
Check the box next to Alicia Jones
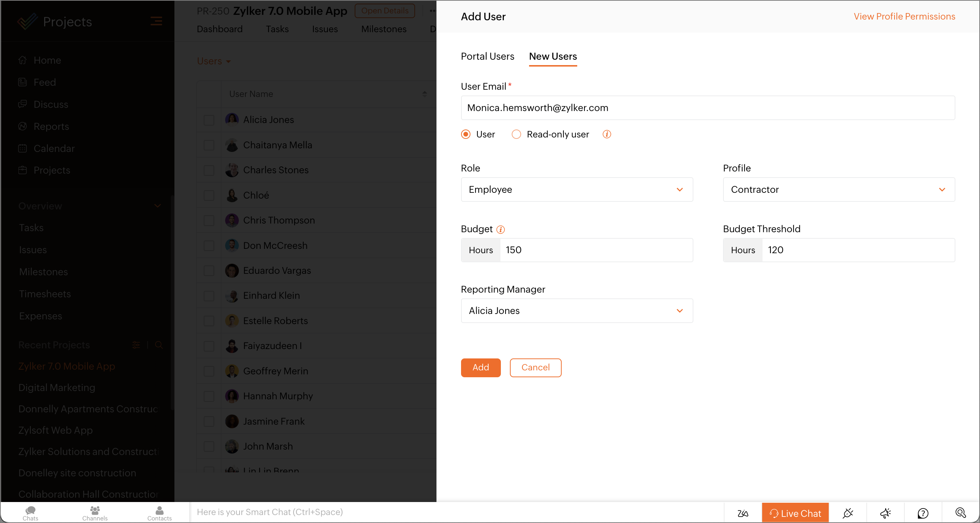point(209,120)
